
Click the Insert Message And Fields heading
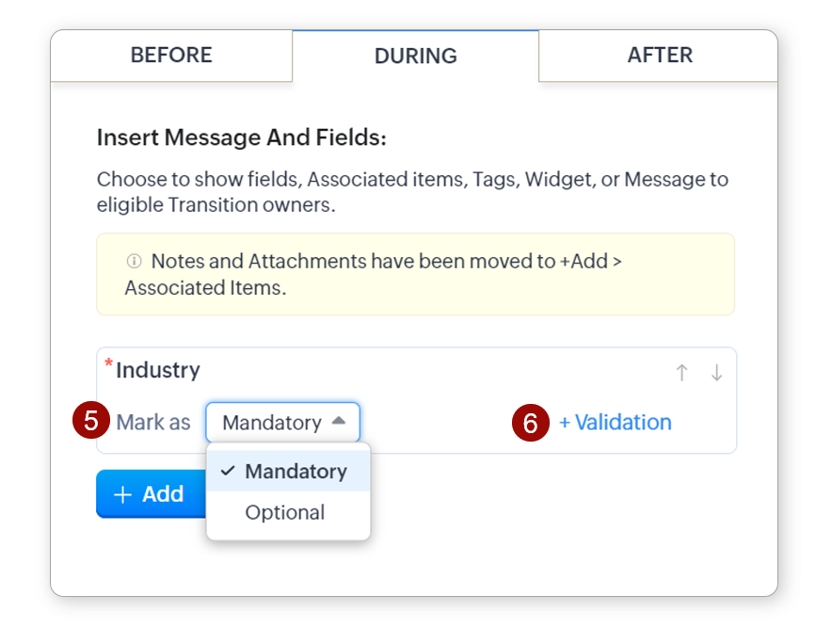[242, 137]
